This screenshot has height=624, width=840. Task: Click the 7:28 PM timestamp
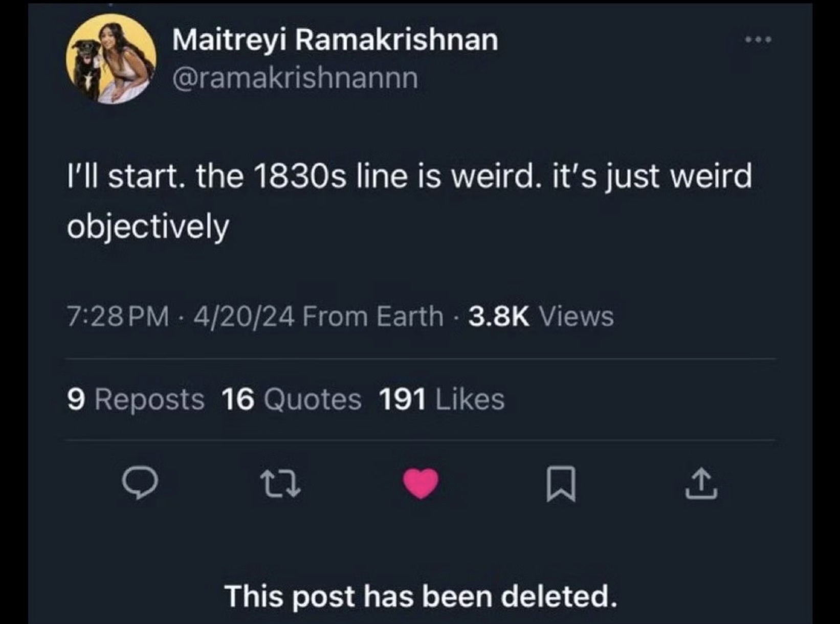[x=118, y=316]
